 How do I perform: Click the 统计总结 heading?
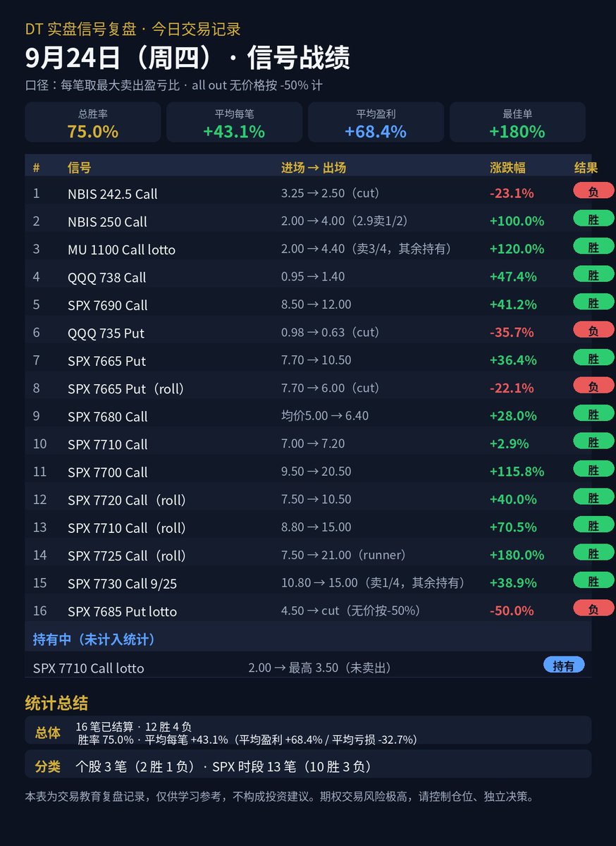(x=56, y=703)
